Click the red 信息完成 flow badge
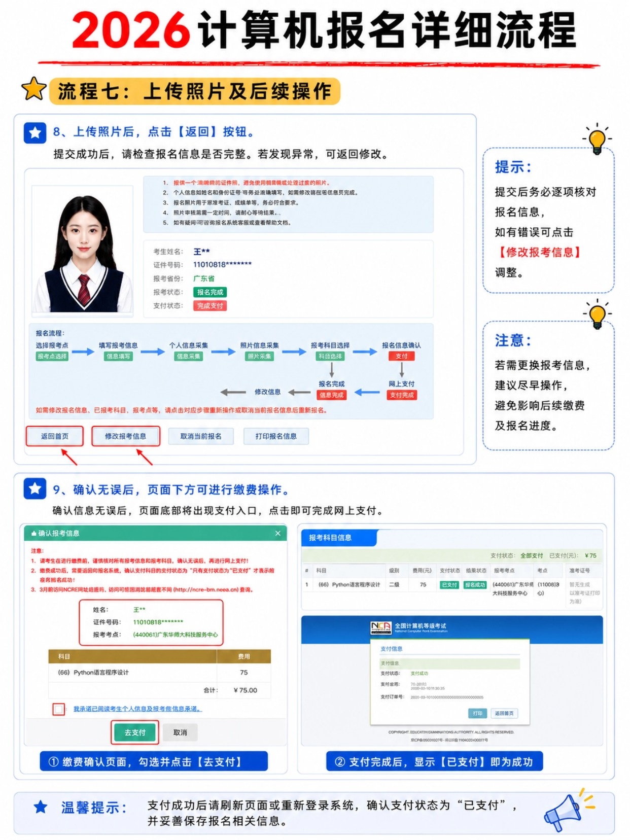 click(x=332, y=395)
